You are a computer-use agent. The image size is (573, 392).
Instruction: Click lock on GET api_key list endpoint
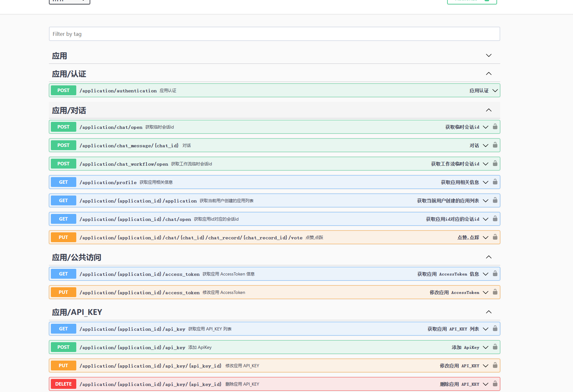495,329
